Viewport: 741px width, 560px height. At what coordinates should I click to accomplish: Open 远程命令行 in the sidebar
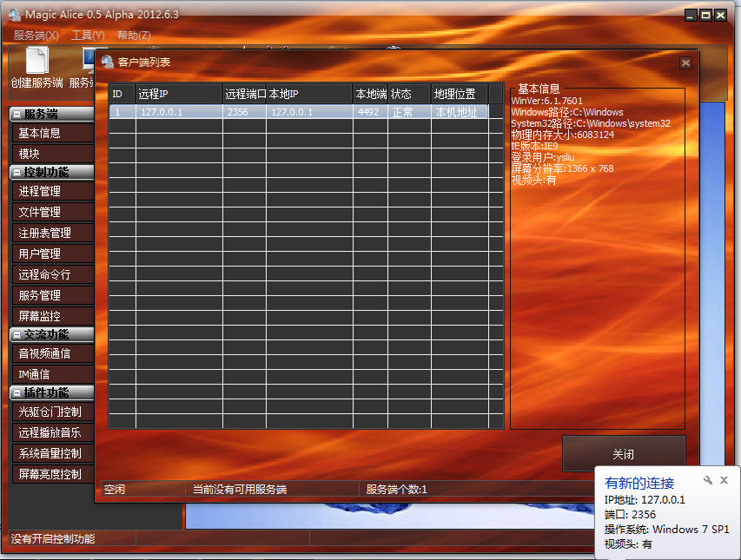point(53,274)
